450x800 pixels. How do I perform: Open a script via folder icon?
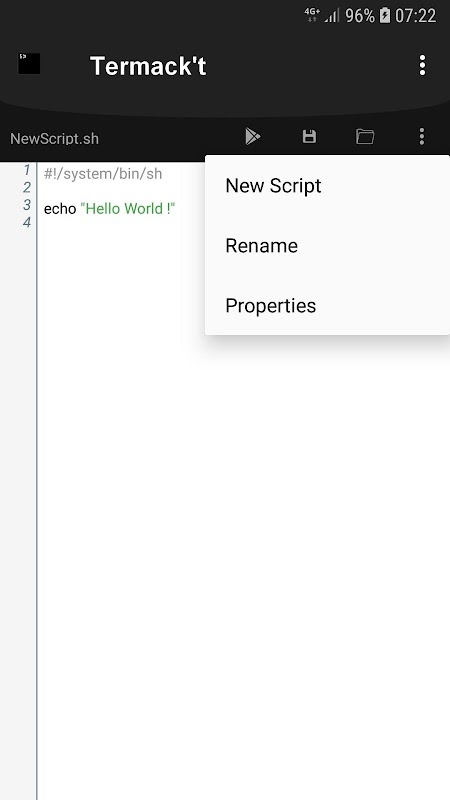[x=365, y=137]
